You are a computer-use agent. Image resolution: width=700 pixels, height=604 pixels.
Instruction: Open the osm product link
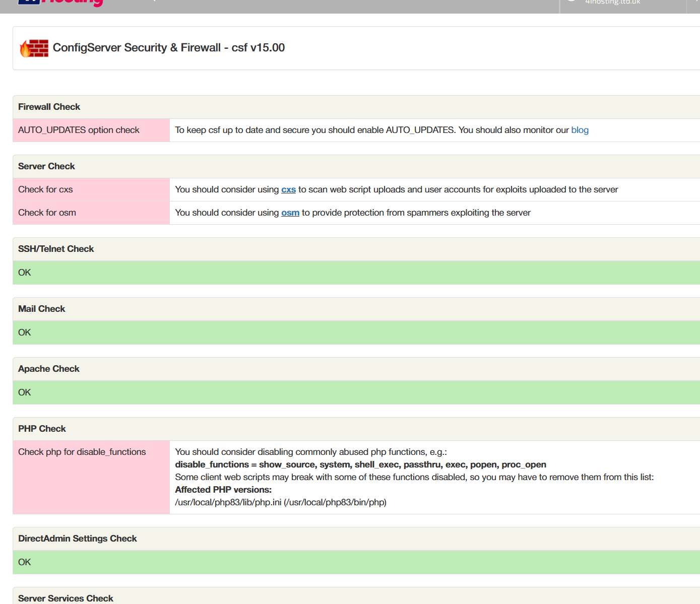click(290, 213)
